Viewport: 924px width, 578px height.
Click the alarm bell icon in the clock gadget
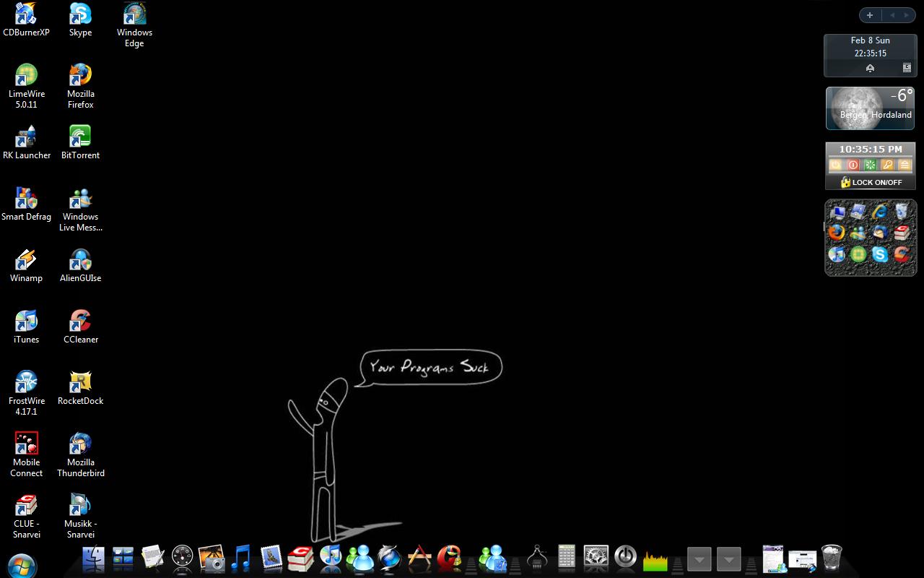(870, 68)
